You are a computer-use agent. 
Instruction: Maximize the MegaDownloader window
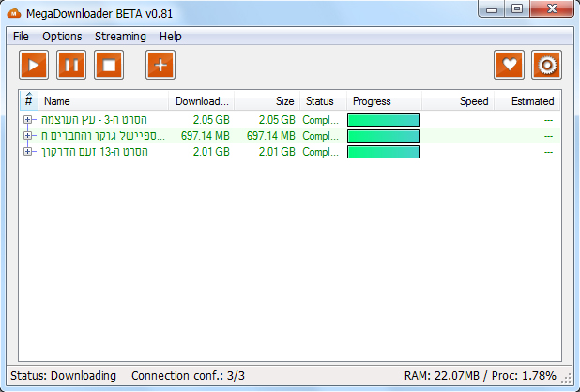517,8
